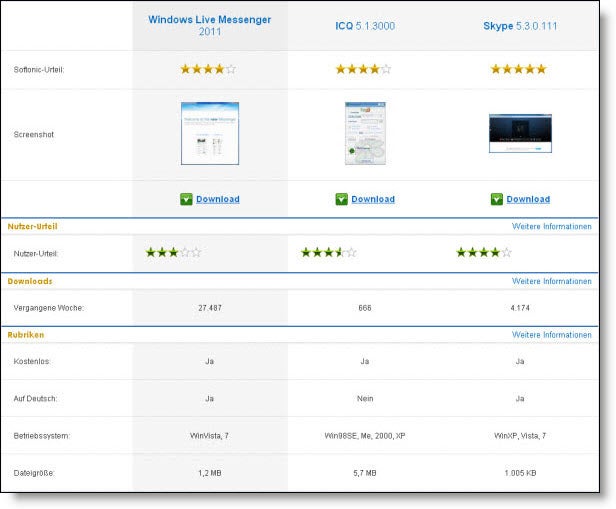Open the Skype screenshot thumbnail

click(520, 133)
